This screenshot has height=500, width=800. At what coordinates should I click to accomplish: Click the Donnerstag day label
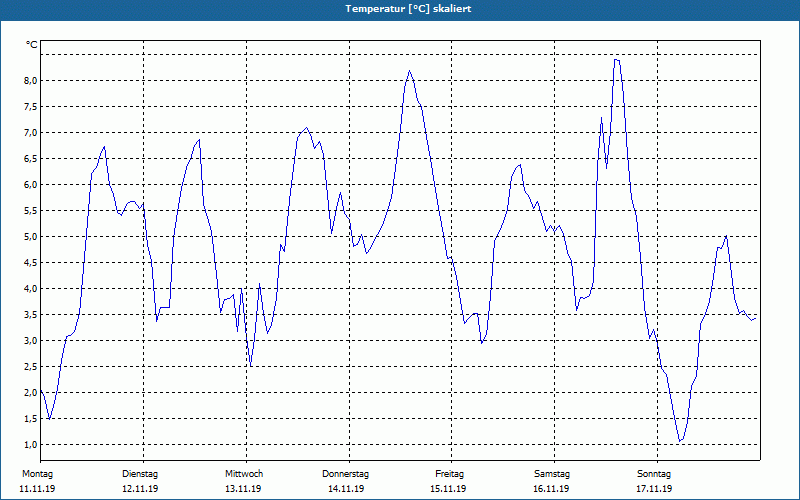345,474
